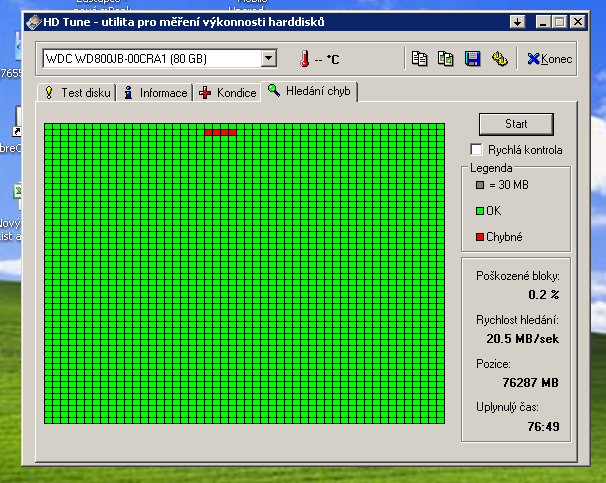The height and width of the screenshot is (483, 606).
Task: Click the copy text to clipboard icon
Action: (419, 59)
